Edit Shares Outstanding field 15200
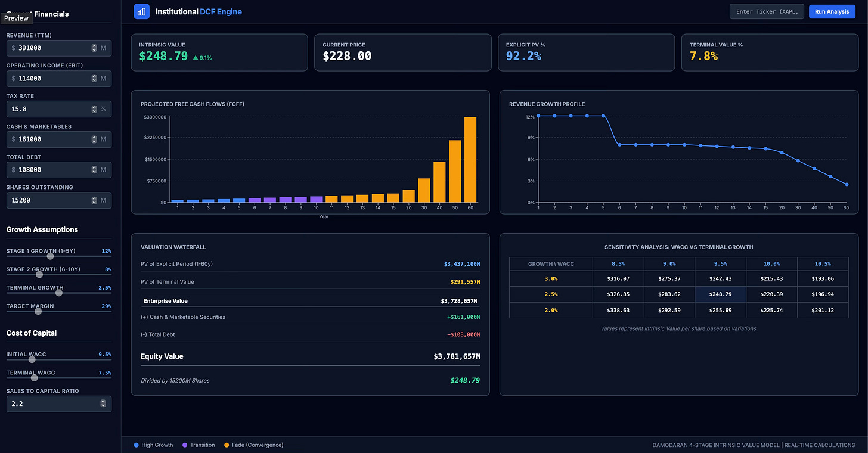Image resolution: width=868 pixels, height=453 pixels. coord(59,200)
